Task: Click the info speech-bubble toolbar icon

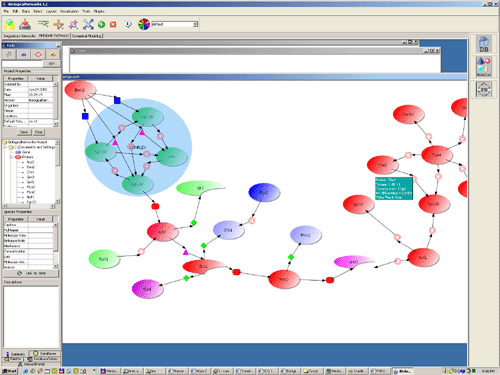Action: tap(128, 24)
